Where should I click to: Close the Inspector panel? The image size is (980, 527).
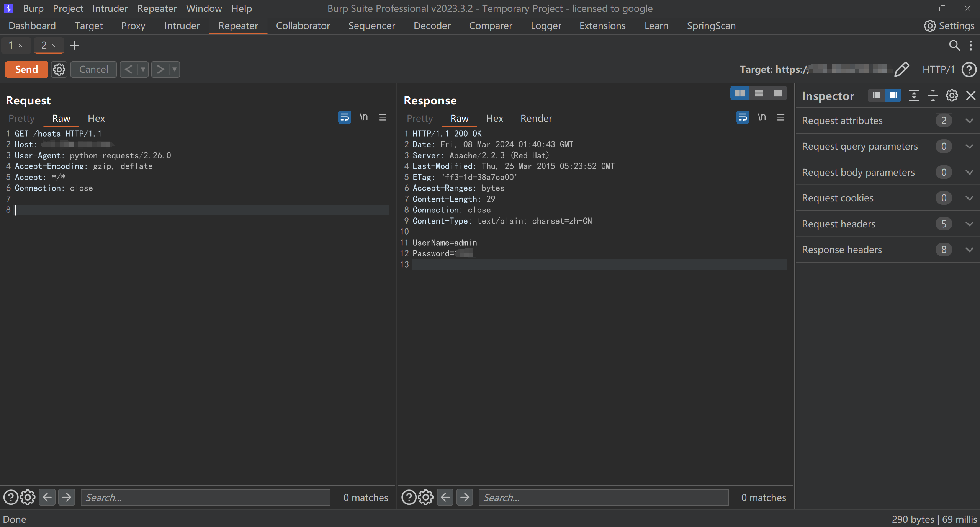(970, 95)
